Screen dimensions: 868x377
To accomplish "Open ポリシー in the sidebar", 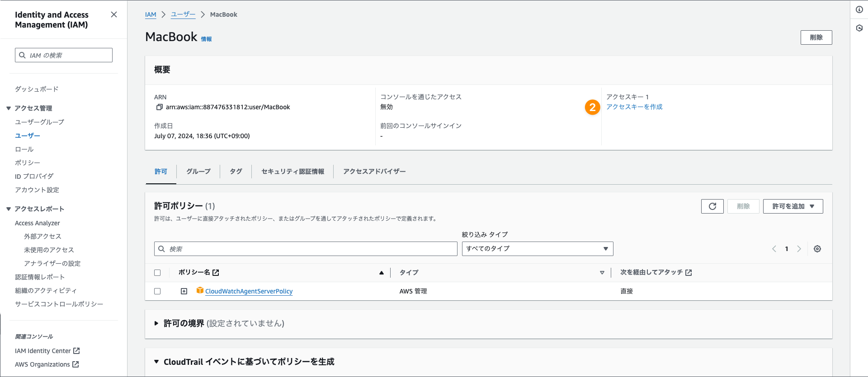I will click(28, 163).
